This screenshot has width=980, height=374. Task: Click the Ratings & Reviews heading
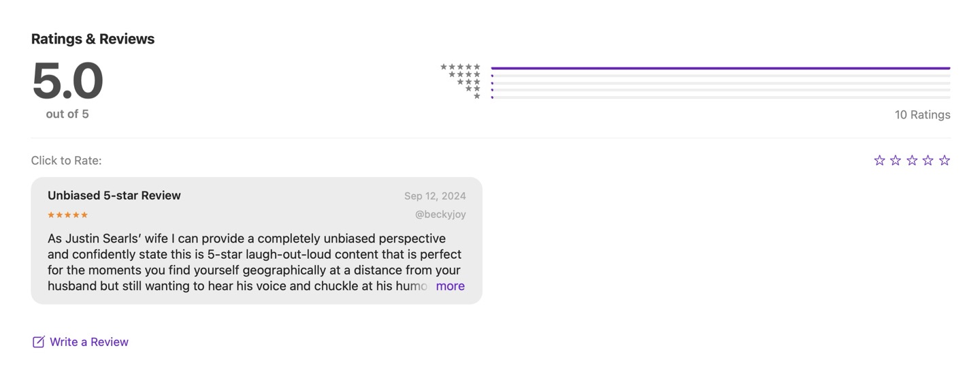(x=93, y=39)
